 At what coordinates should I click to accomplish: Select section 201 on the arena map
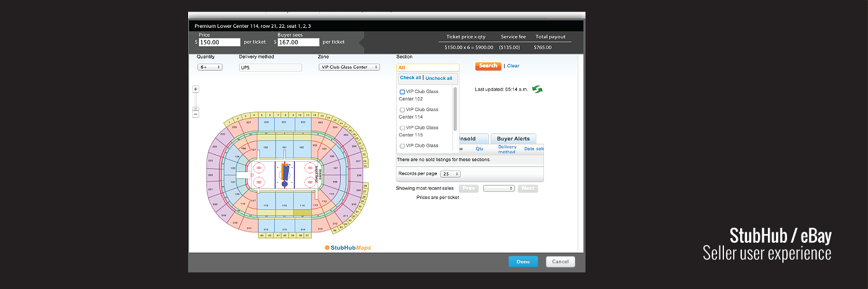284,122
